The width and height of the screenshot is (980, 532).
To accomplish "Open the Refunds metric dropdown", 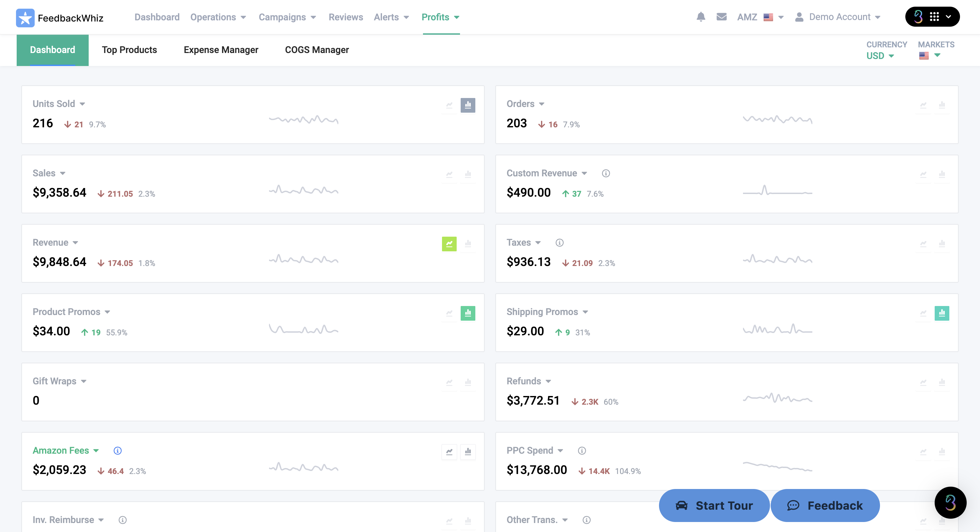I will click(x=529, y=381).
